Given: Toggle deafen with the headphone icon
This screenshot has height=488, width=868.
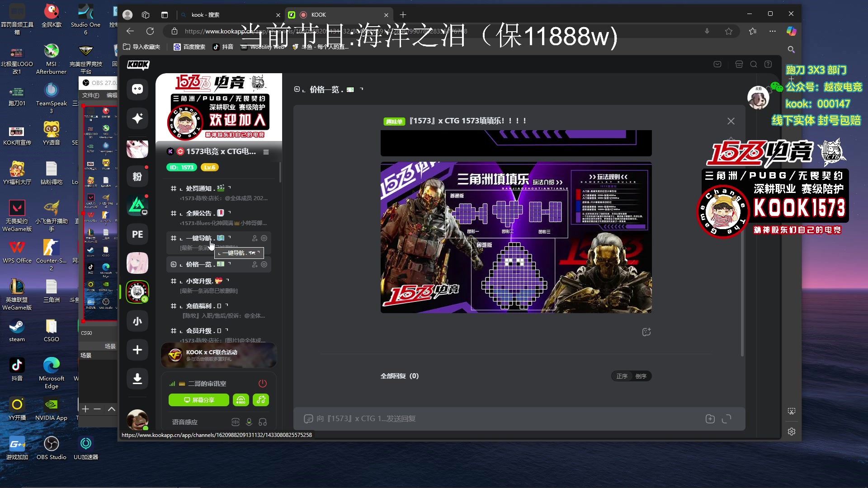Looking at the screenshot, I should 263,422.
